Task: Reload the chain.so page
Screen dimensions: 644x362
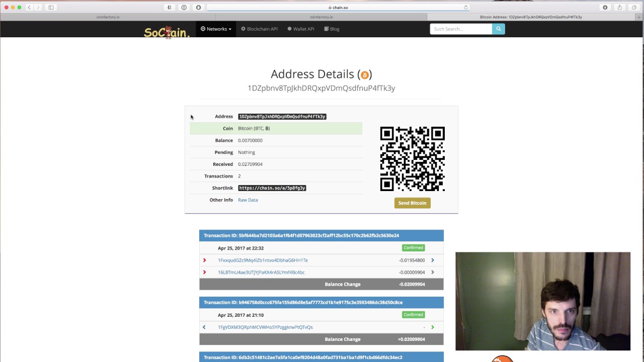Action: point(466,8)
